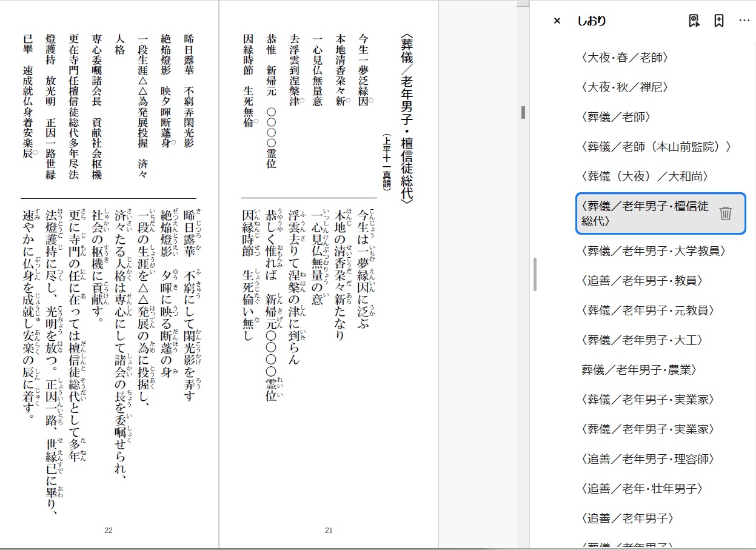Click the go-to-current-bookmark icon
Image resolution: width=756 pixels, height=550 pixels.
pos(694,21)
